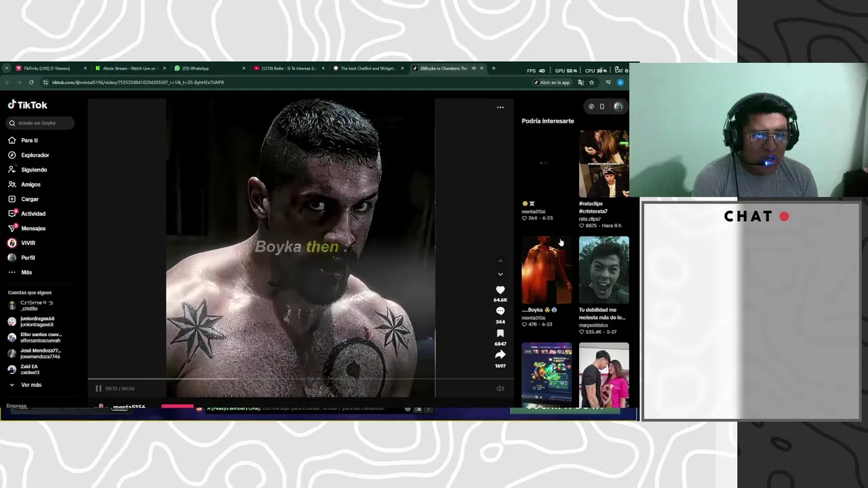868x488 pixels.
Task: Reload the page
Action: point(31,83)
